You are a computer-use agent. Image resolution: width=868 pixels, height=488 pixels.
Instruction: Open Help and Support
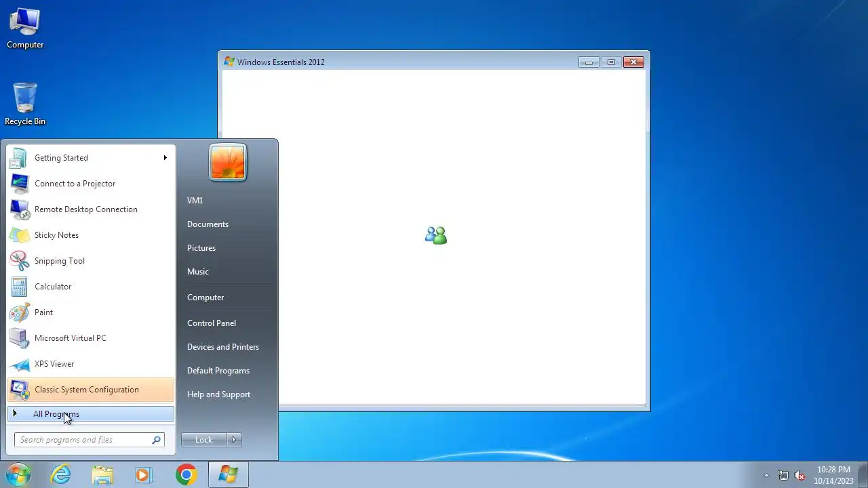point(218,394)
